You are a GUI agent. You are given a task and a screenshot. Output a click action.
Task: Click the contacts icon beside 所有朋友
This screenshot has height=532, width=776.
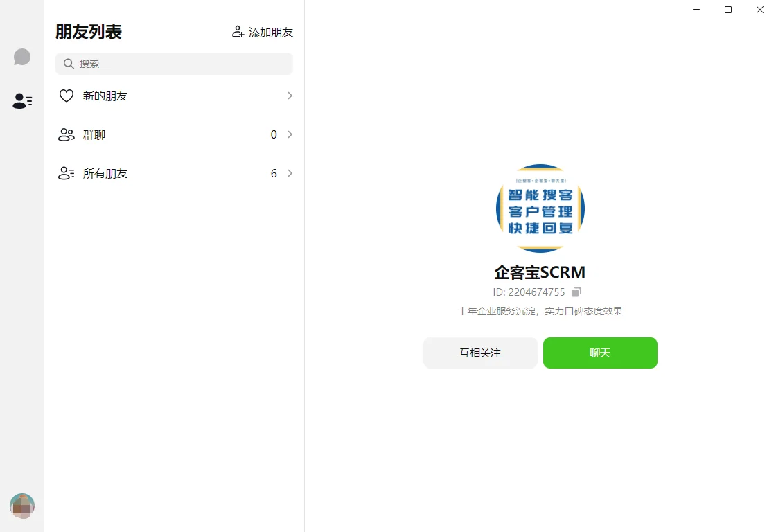67,173
